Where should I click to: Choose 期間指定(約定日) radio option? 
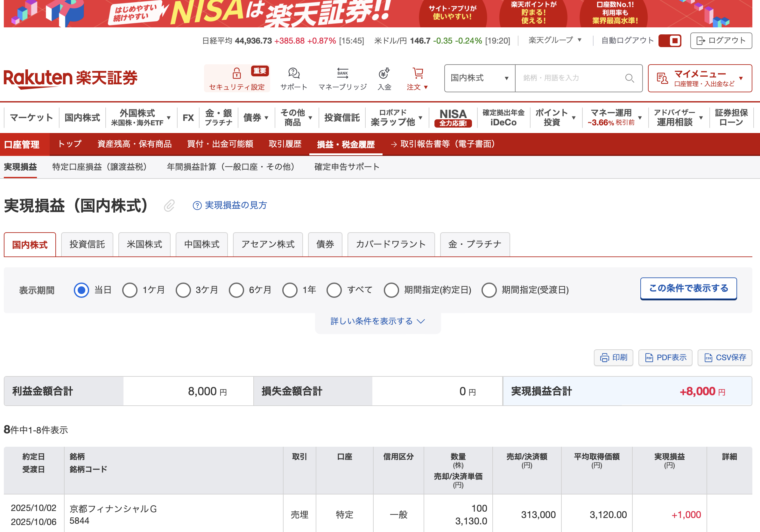point(391,290)
